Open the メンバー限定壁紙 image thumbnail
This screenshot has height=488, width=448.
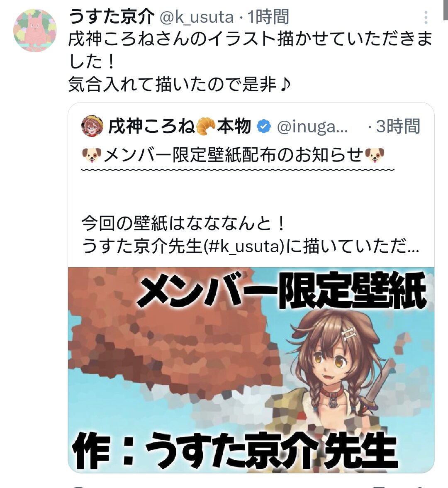click(251, 370)
